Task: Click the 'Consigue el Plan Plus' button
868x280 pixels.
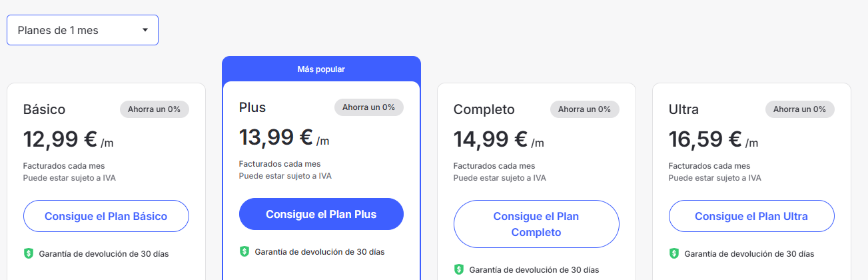Action: pos(321,214)
